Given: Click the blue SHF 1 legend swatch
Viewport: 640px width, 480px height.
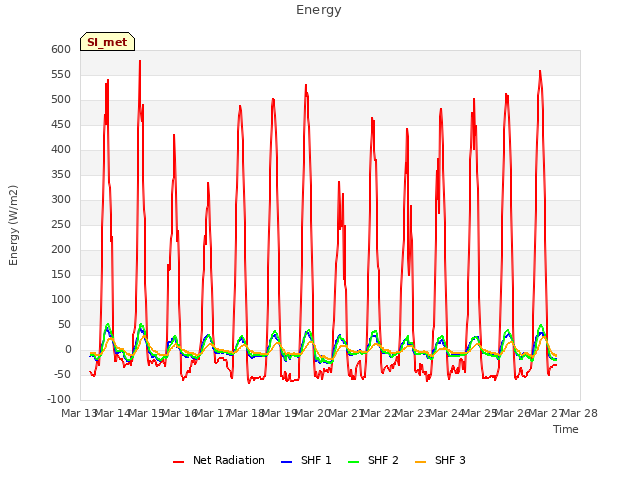Looking at the screenshot, I should (x=287, y=462).
